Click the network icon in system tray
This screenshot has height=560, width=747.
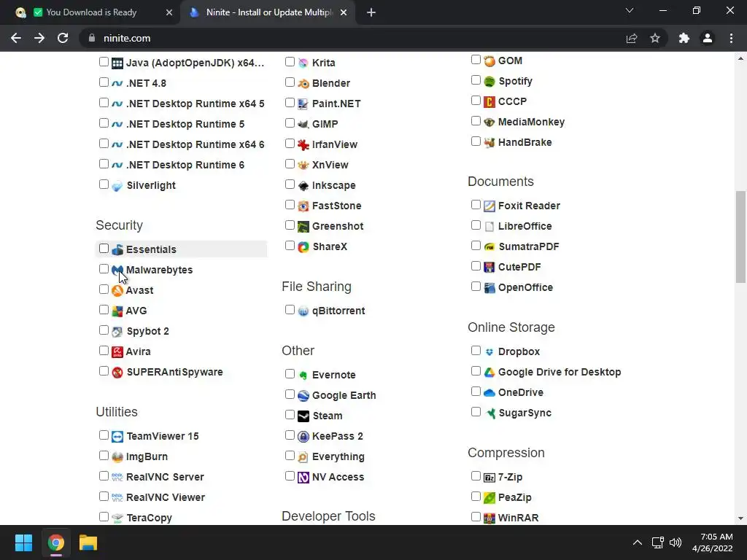pos(657,542)
